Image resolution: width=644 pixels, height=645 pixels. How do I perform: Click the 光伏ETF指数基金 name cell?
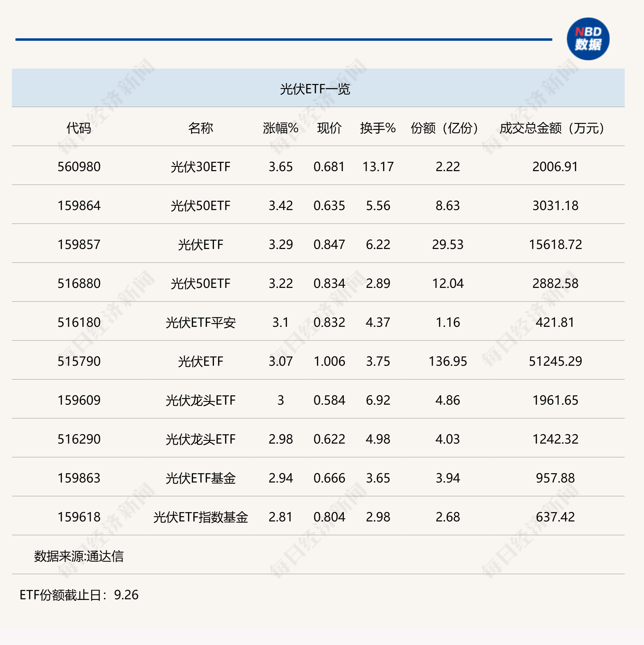[x=201, y=517]
